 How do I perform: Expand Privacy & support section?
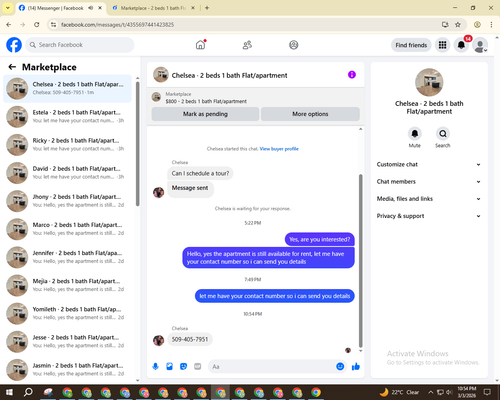[429, 216]
